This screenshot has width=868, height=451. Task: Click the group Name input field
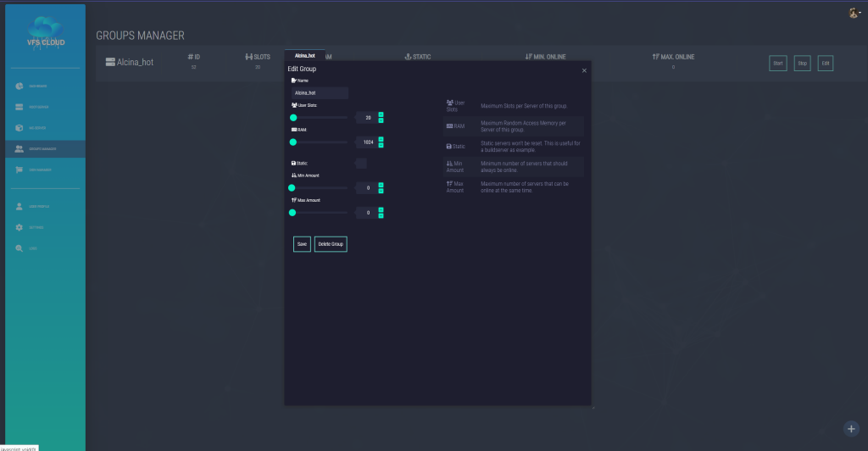(320, 93)
